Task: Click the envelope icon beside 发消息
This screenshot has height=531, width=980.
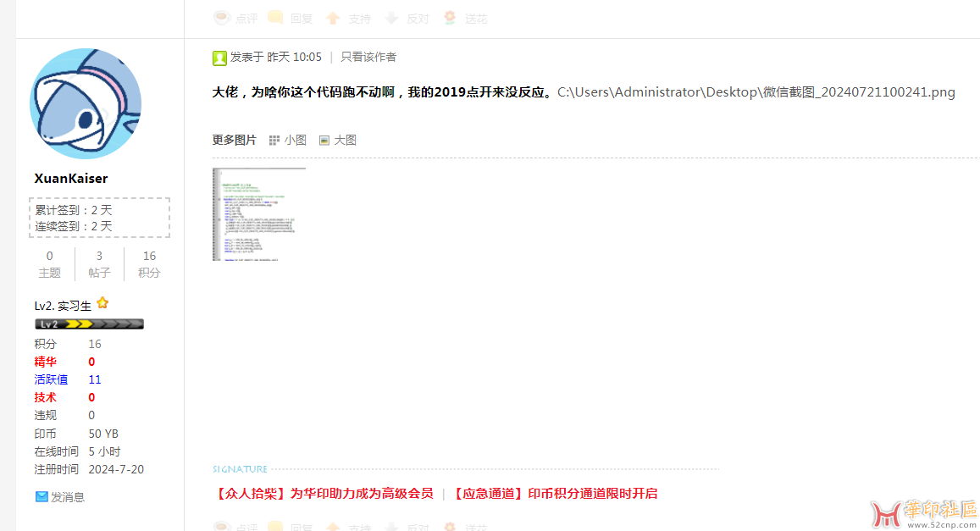Action: pos(42,496)
